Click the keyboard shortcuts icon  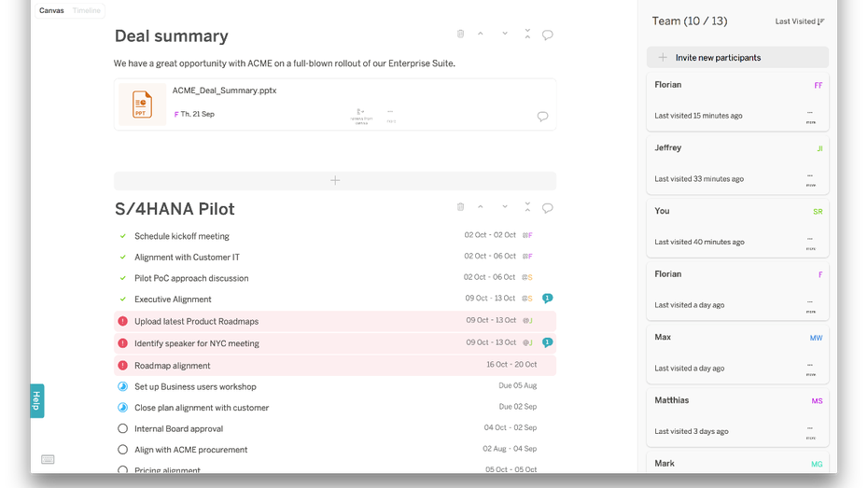pyautogui.click(x=48, y=459)
